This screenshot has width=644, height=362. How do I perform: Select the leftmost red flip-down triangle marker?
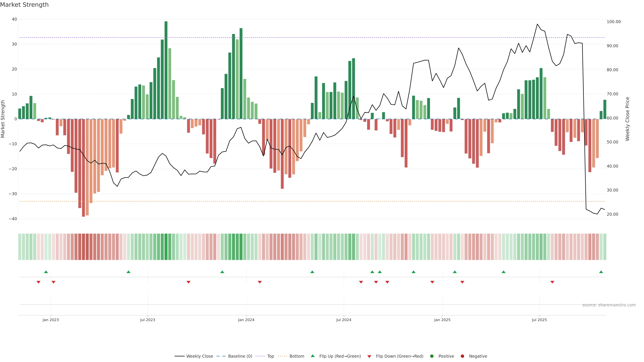coord(39,282)
